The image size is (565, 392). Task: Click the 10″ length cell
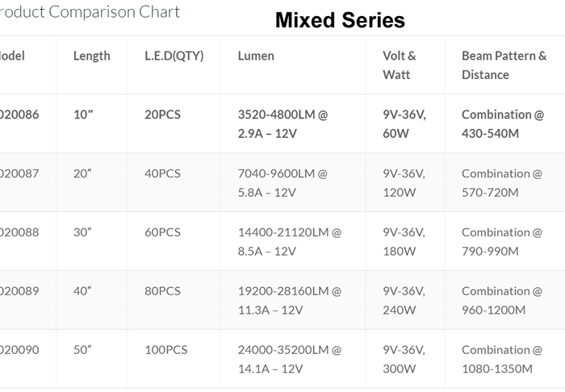83,115
